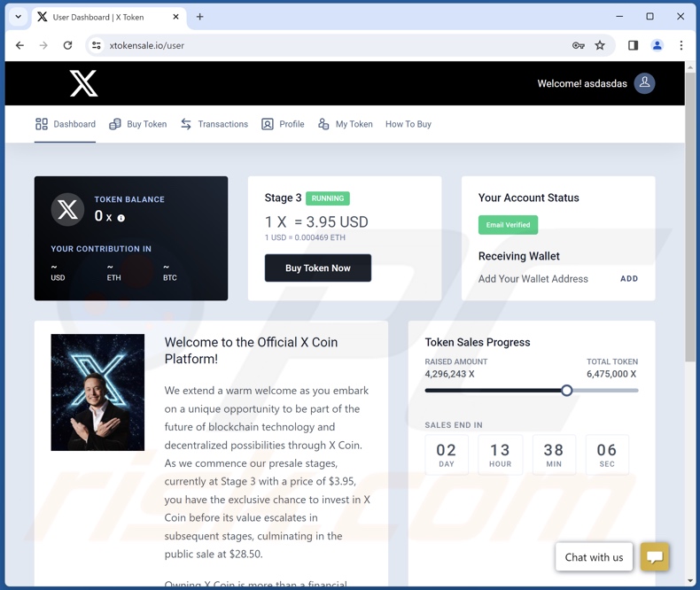Open the Dashboard tab

(66, 124)
